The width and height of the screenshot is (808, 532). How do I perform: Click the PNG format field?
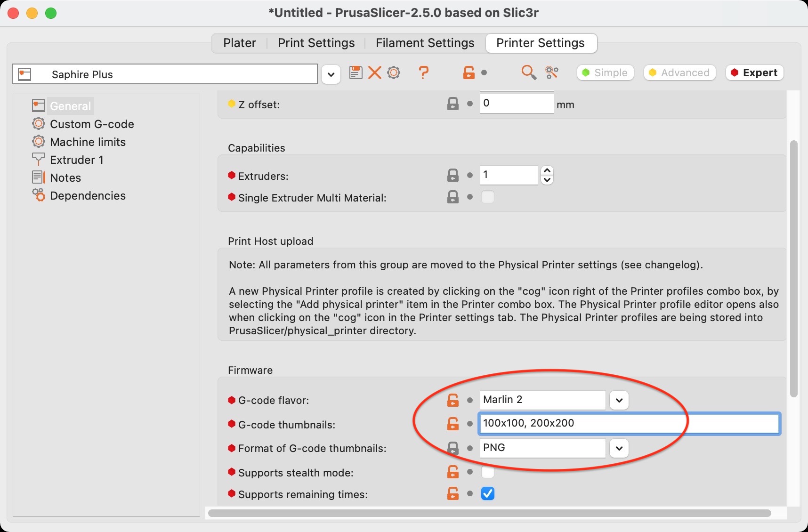pos(542,448)
